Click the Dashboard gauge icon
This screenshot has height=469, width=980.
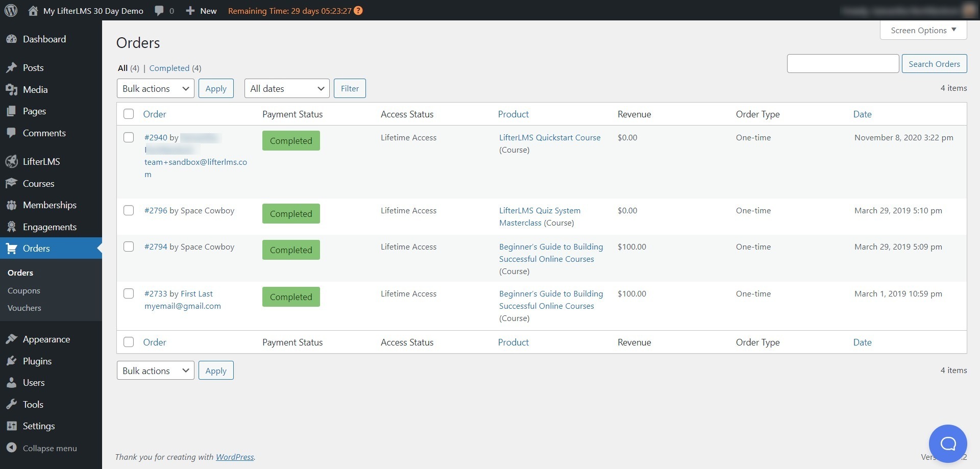(x=11, y=39)
